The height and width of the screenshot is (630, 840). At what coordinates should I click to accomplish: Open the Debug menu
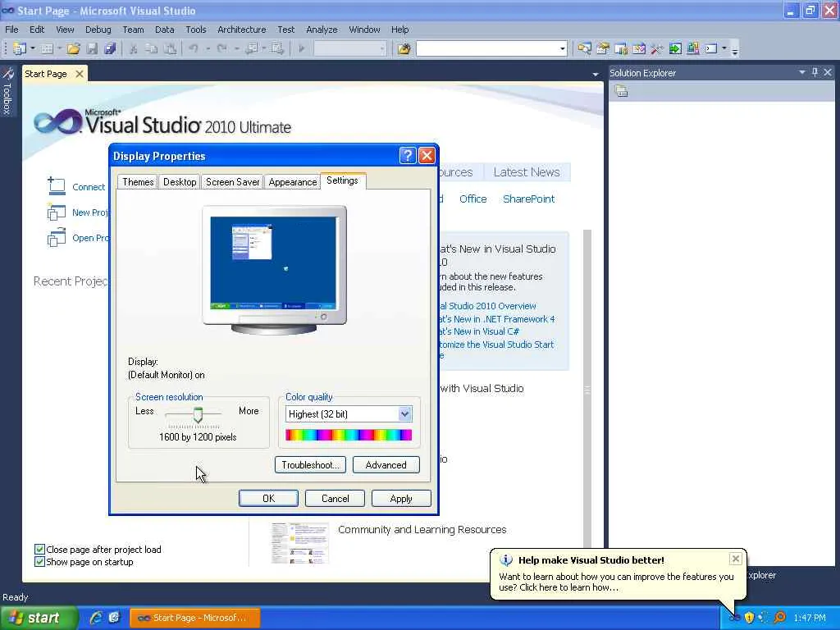[98, 30]
